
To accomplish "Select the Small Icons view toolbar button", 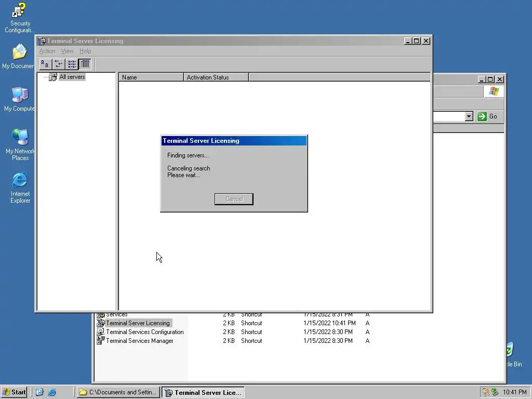I will (58, 64).
